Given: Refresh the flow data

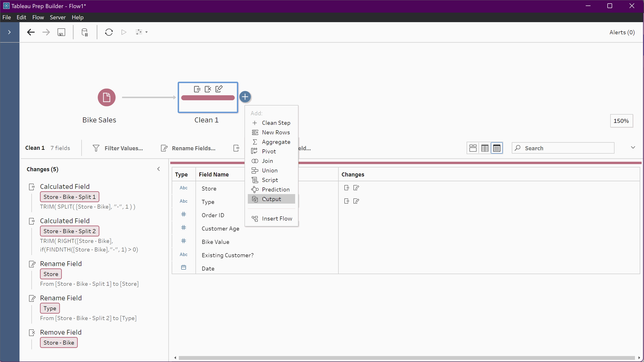Looking at the screenshot, I should (109, 32).
